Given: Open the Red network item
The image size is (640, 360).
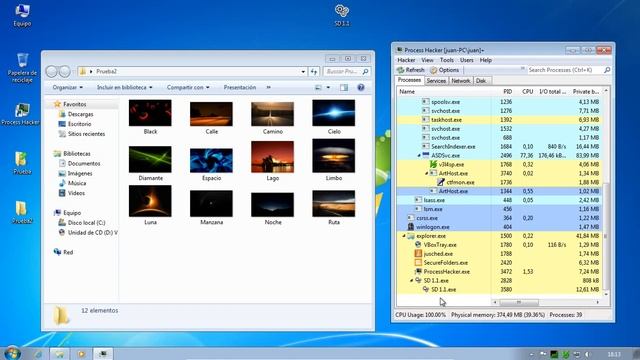Looking at the screenshot, I should point(68,252).
